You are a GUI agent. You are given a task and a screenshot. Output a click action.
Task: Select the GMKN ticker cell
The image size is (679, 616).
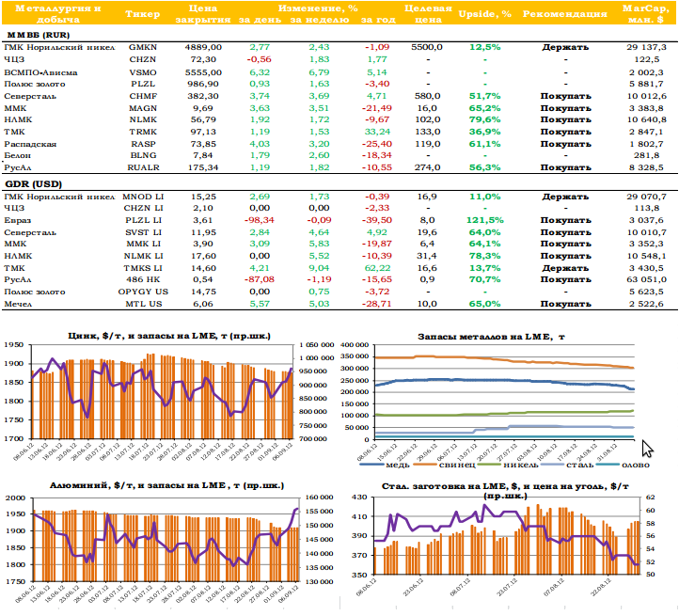tap(143, 47)
